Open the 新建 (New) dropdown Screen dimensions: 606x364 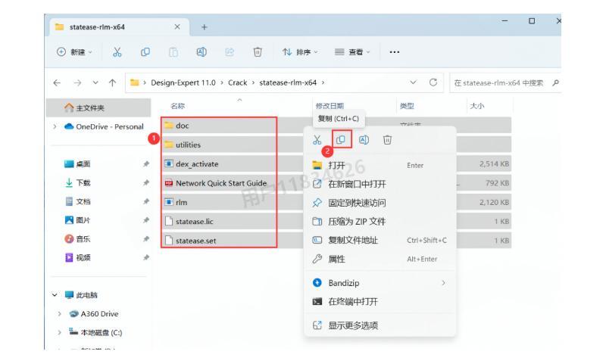tap(74, 52)
